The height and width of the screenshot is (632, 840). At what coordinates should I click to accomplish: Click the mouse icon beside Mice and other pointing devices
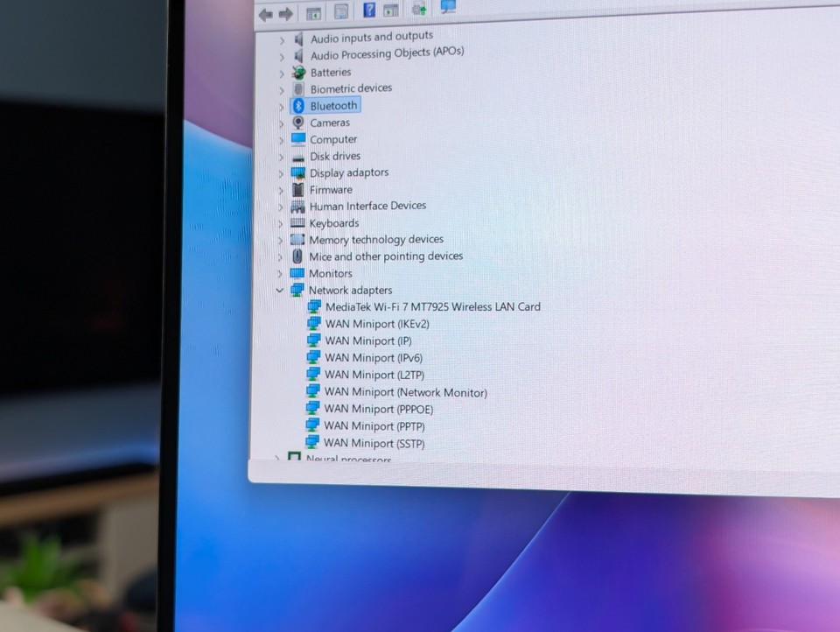coord(297,256)
